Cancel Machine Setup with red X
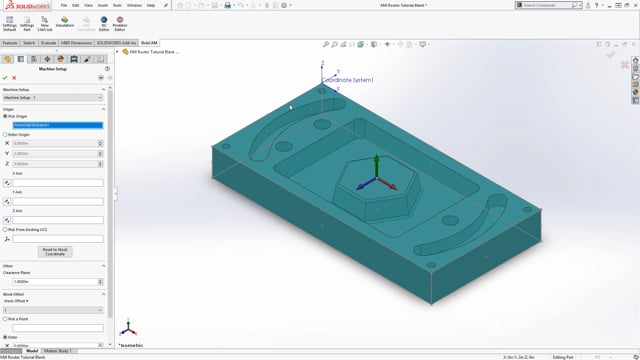Screen dimensions: 640x360 tap(14, 78)
